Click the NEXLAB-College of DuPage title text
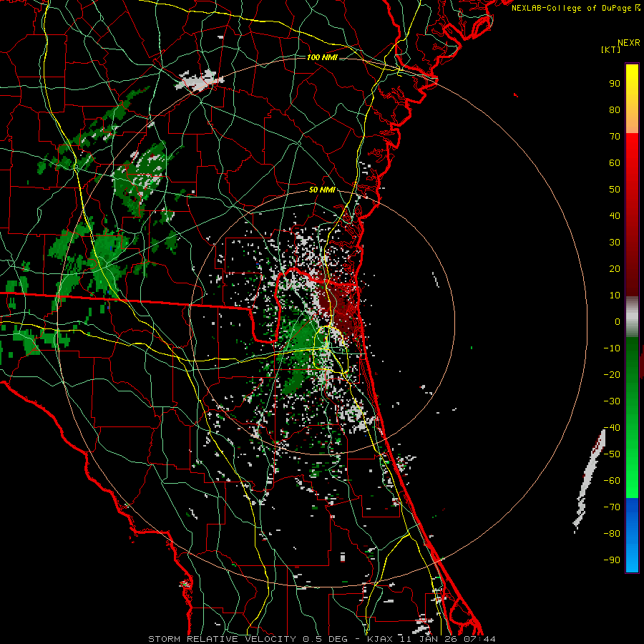 tap(576, 8)
